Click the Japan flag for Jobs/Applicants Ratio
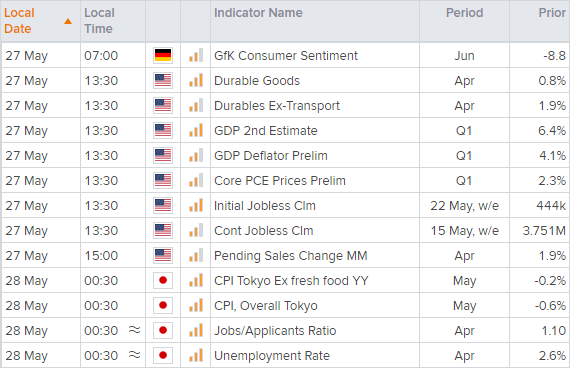The height and width of the screenshot is (368, 570). pos(162,331)
